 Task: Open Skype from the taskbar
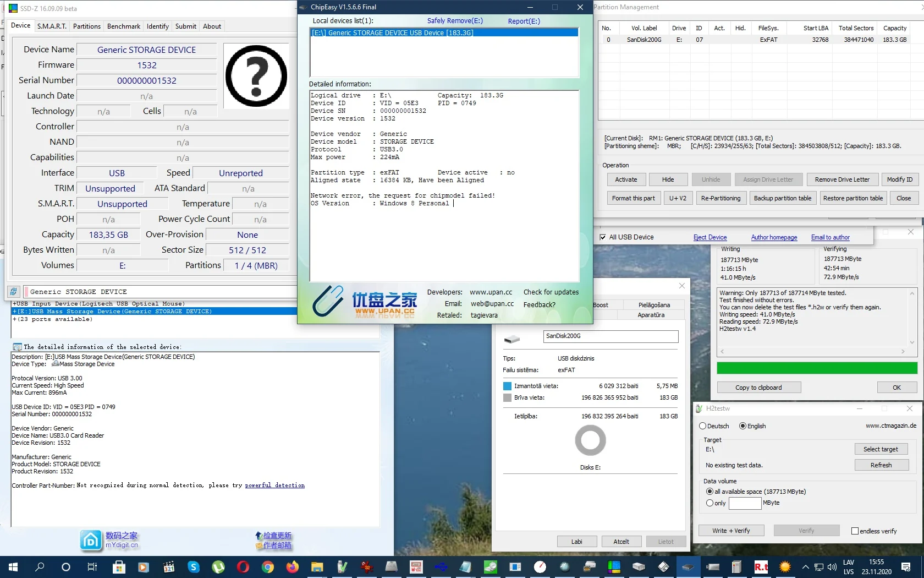(194, 567)
